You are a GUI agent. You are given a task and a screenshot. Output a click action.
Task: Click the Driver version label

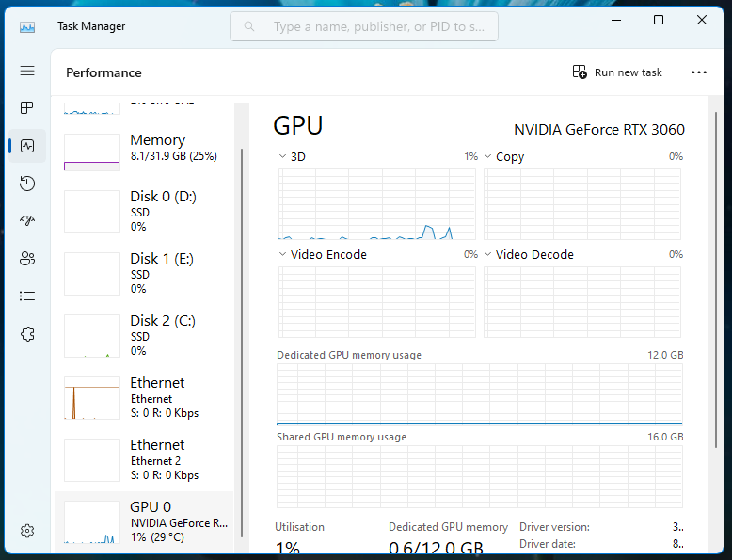tap(554, 527)
